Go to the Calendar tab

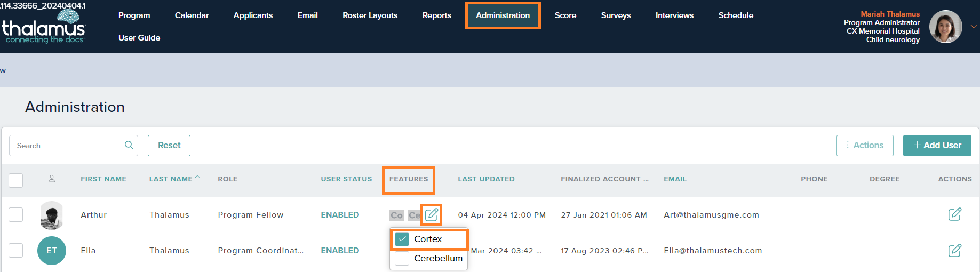[192, 15]
